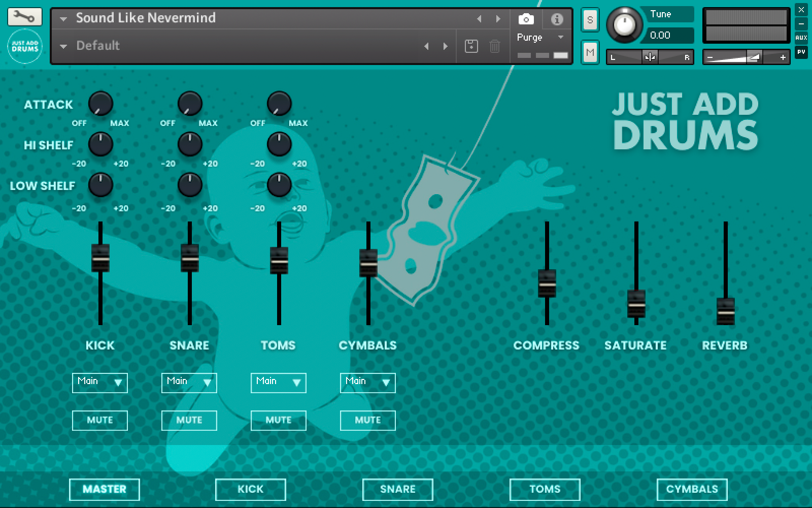
Task: Expand the instrument name dropdown triangle
Action: [63, 19]
